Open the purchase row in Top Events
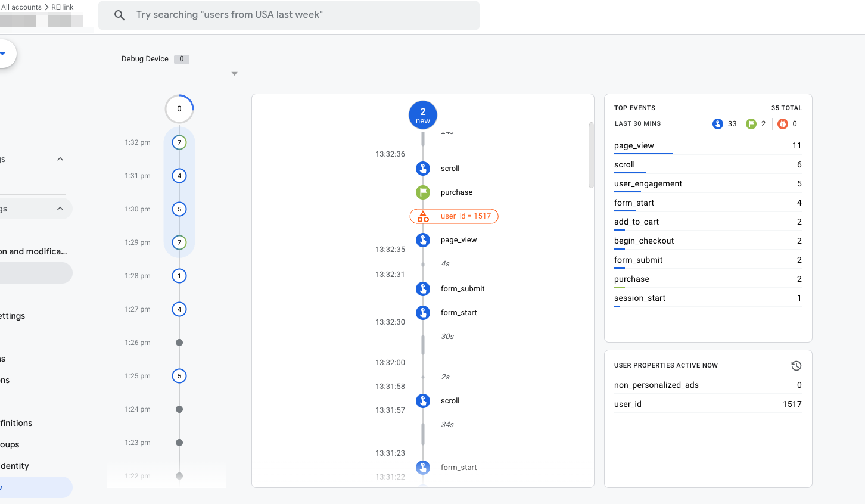 (708, 279)
